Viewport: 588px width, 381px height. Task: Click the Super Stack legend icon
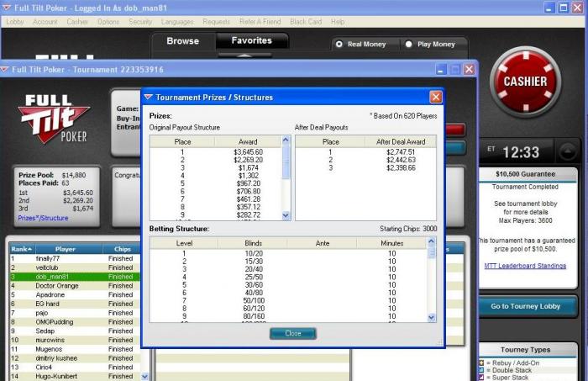(481, 378)
